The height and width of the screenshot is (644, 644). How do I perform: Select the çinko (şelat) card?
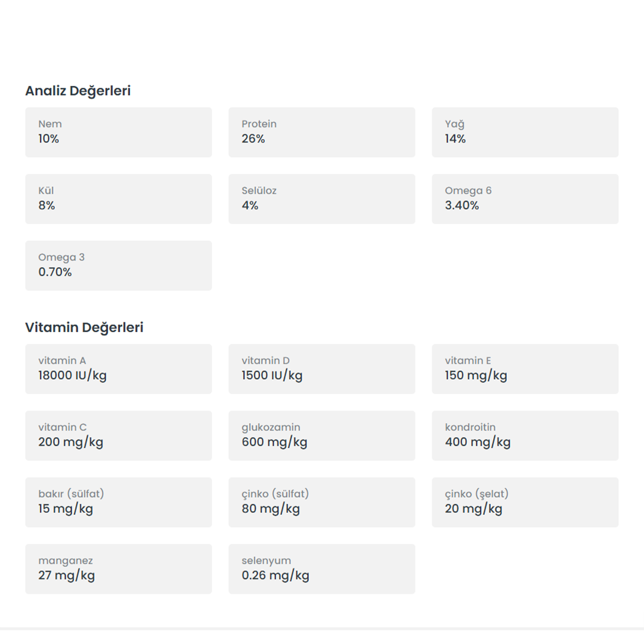tap(525, 502)
